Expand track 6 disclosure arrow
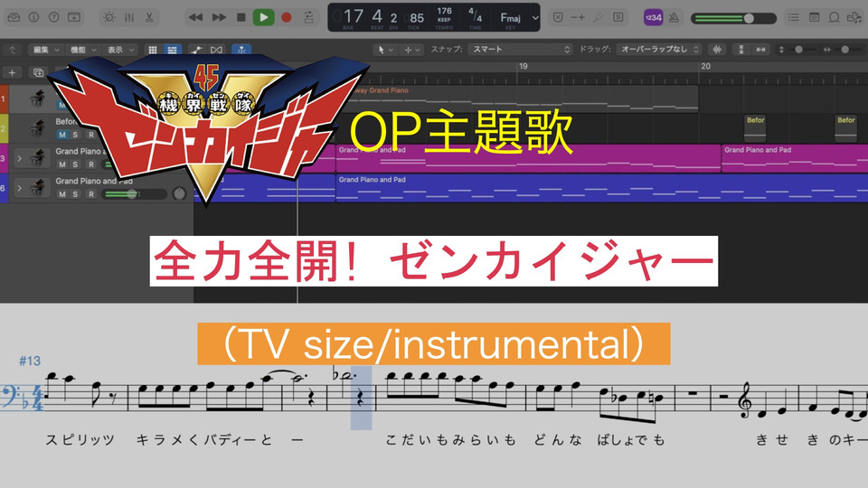This screenshot has width=868, height=488. point(19,188)
